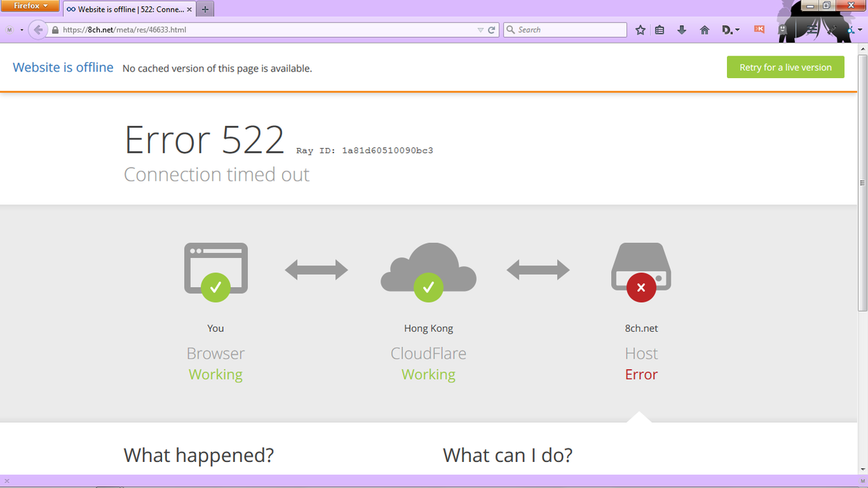Minimize the Firefox window
The width and height of the screenshot is (868, 488).
(x=811, y=6)
